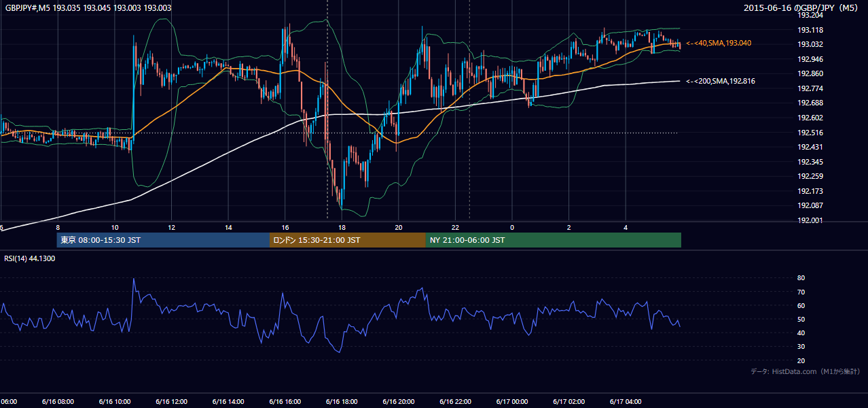Image resolution: width=868 pixels, height=408 pixels.
Task: Click the 6/17 00:00 time axis label
Action: (512, 401)
